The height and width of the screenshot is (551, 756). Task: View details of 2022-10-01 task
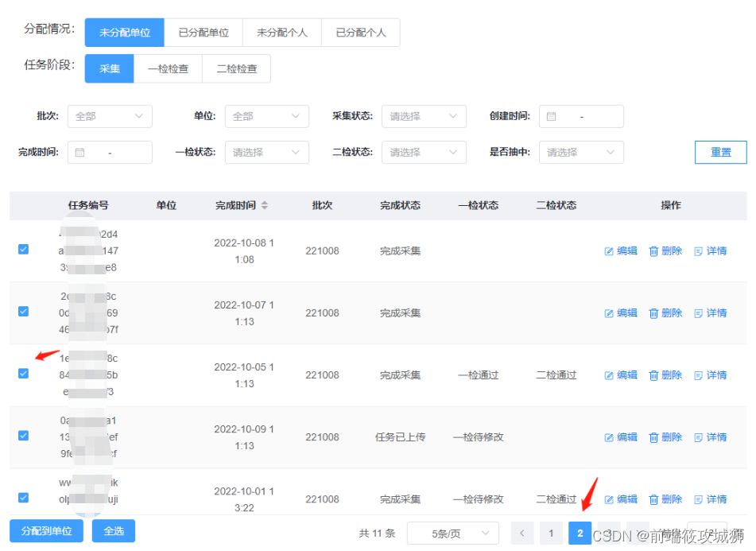[710, 499]
